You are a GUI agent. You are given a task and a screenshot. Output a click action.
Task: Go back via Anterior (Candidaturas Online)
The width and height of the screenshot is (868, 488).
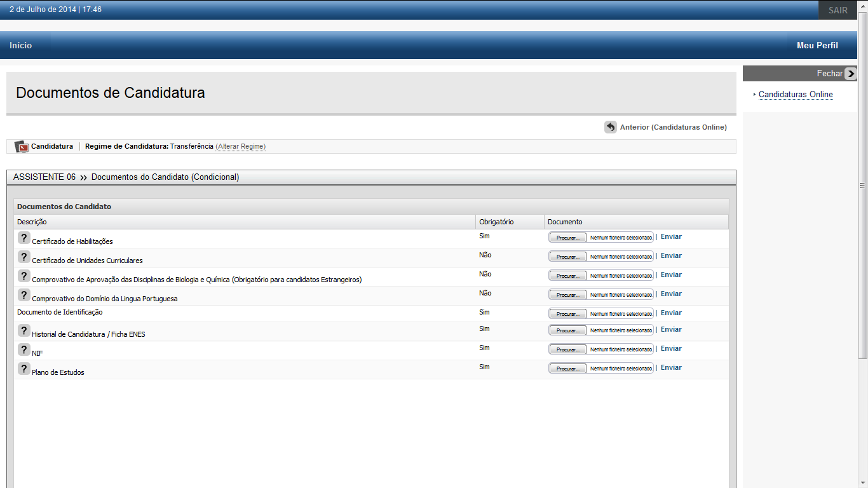tap(673, 127)
